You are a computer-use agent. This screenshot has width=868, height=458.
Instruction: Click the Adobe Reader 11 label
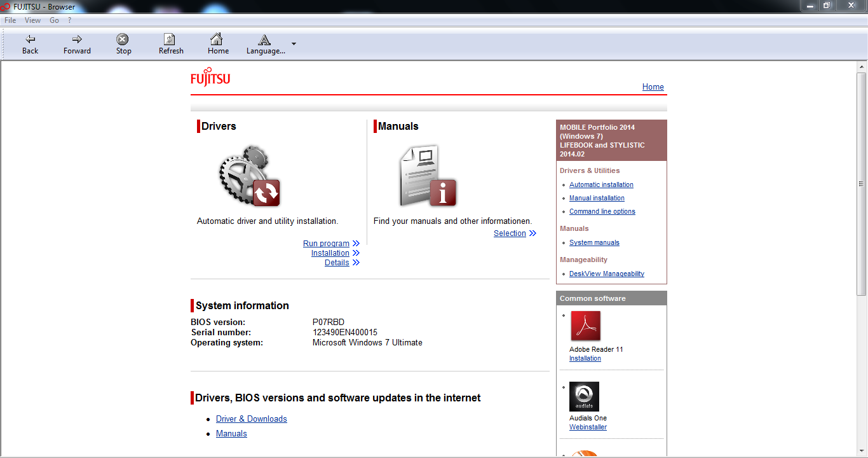coord(596,349)
